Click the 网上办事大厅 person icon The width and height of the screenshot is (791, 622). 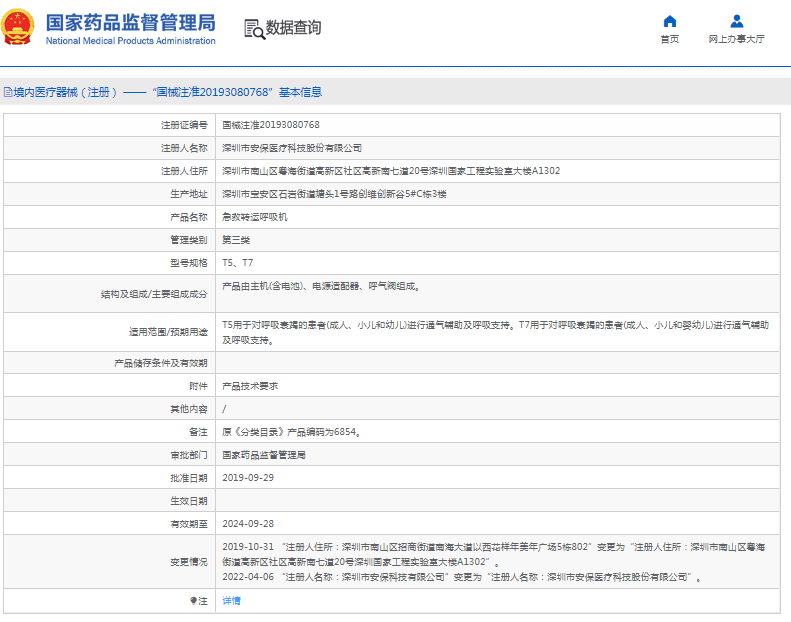(x=736, y=21)
